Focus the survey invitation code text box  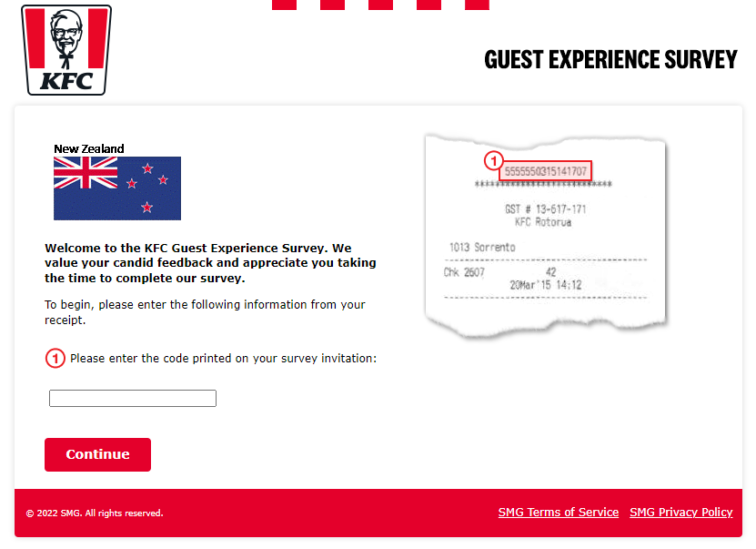point(133,399)
